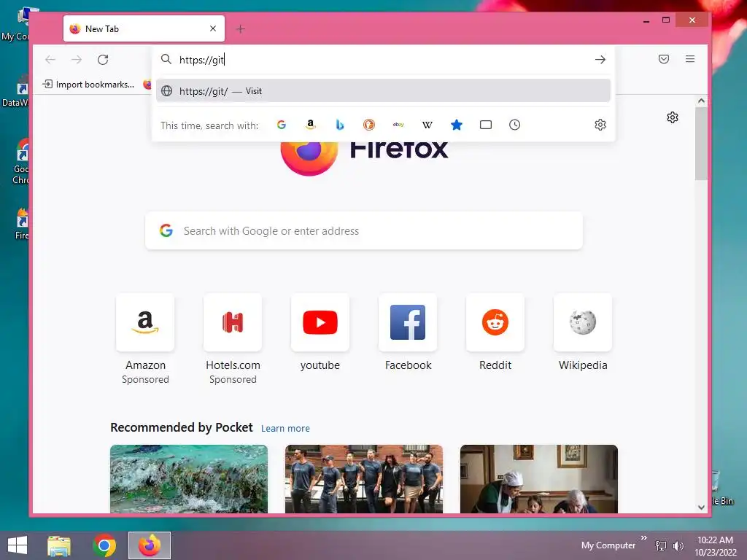Open File Explorer from the taskbar
Image resolution: width=747 pixels, height=560 pixels.
(59, 545)
